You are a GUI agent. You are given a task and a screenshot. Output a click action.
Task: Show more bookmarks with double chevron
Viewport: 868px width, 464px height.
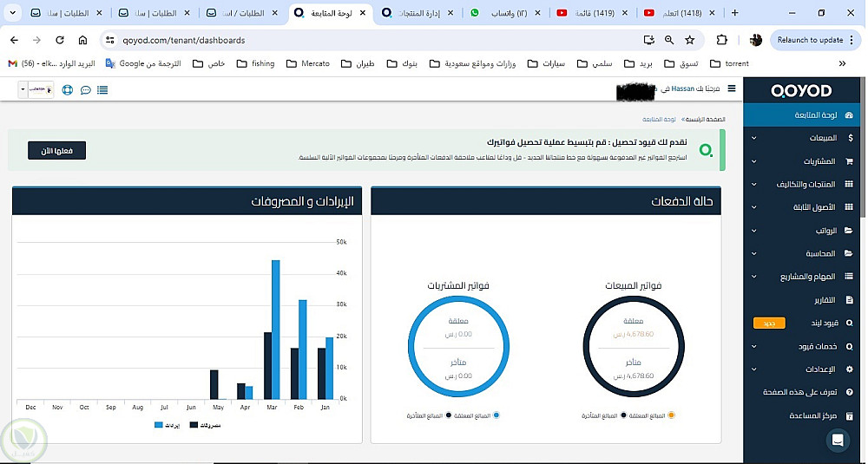[842, 63]
